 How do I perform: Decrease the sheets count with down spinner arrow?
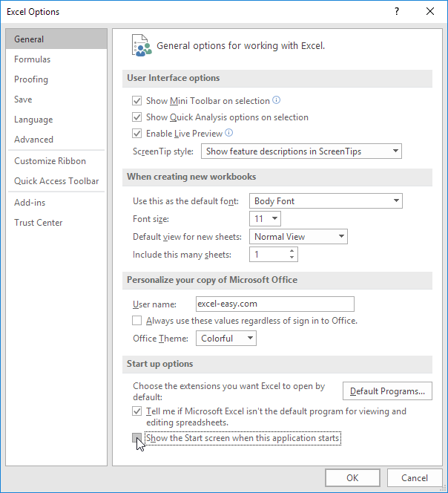tap(291, 258)
